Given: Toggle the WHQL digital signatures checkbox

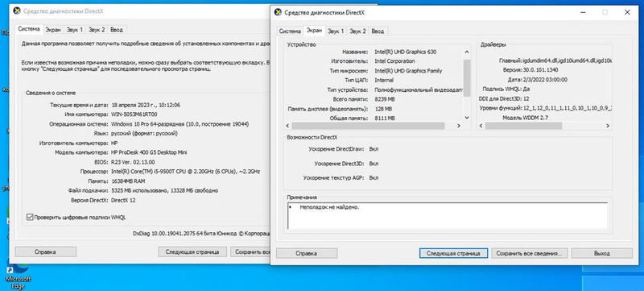Looking at the screenshot, I should pyautogui.click(x=30, y=217).
